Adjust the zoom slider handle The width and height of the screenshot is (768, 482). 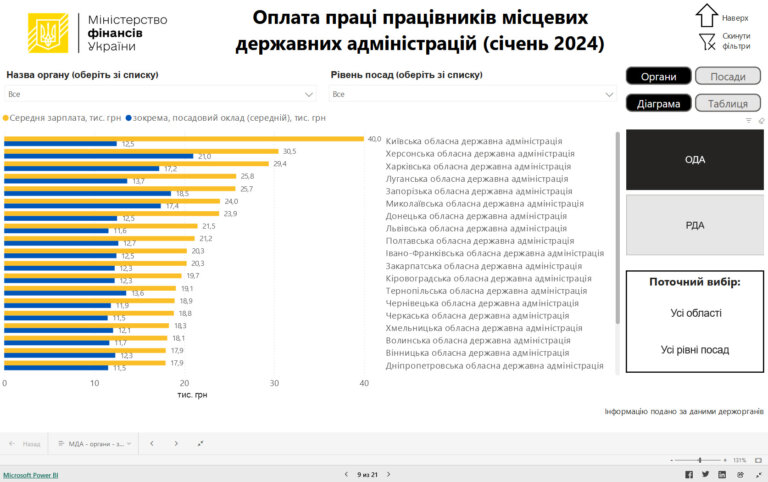click(700, 460)
